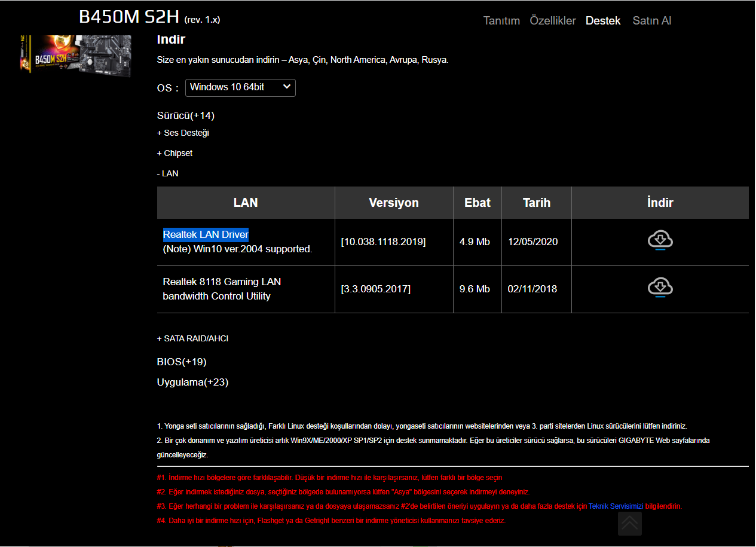Viewport: 756px width, 547px height.
Task: Click the (rev. 1.x) revision label
Action: [x=203, y=19]
